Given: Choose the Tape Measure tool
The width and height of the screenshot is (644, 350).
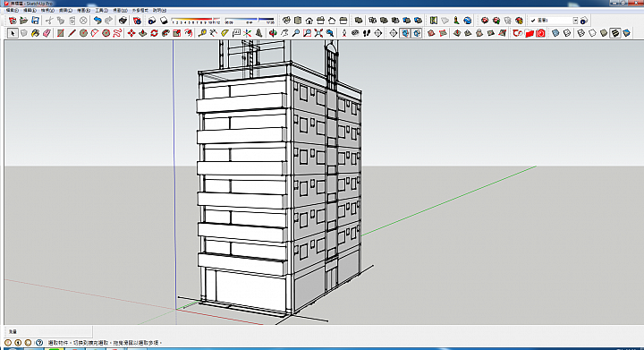Looking at the screenshot, I should pos(202,33).
